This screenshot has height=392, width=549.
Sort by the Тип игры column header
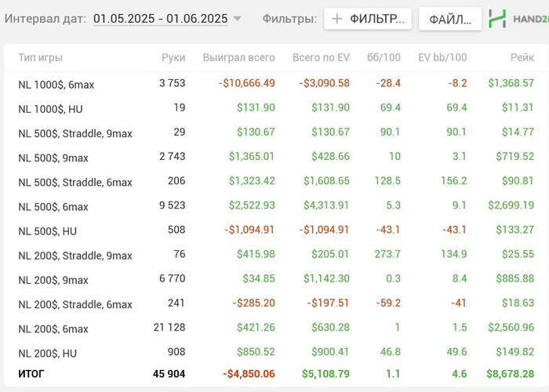tap(40, 57)
